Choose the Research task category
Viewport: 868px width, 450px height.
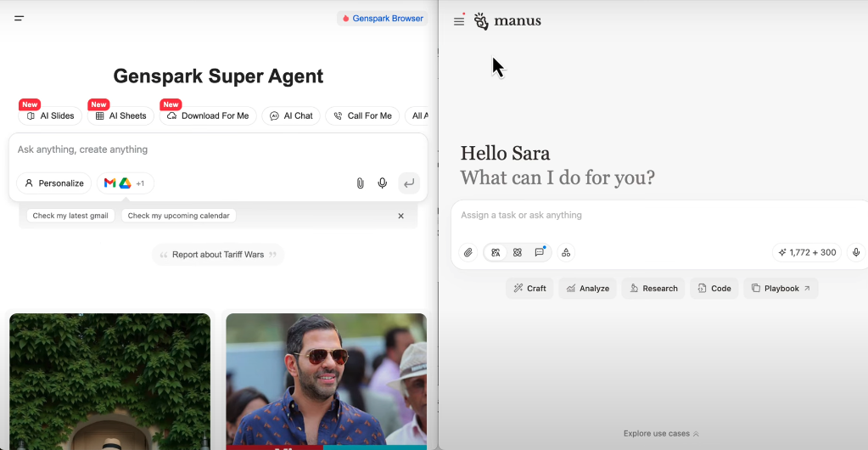coord(653,288)
